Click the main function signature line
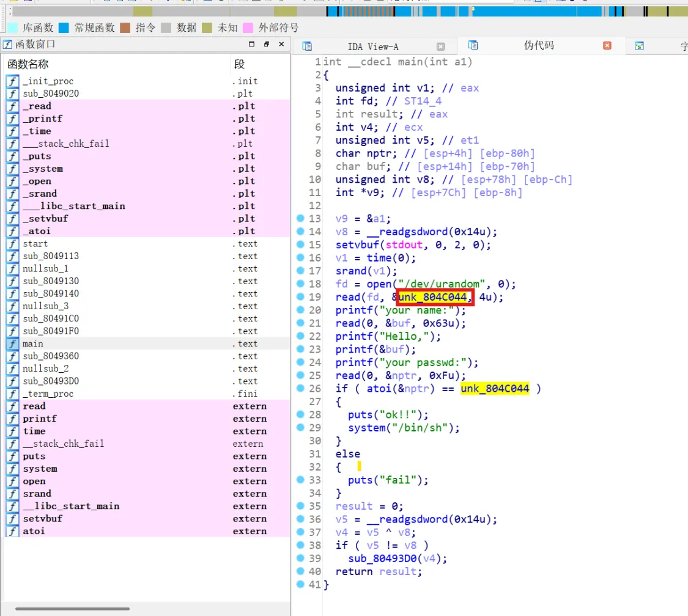 [x=398, y=62]
